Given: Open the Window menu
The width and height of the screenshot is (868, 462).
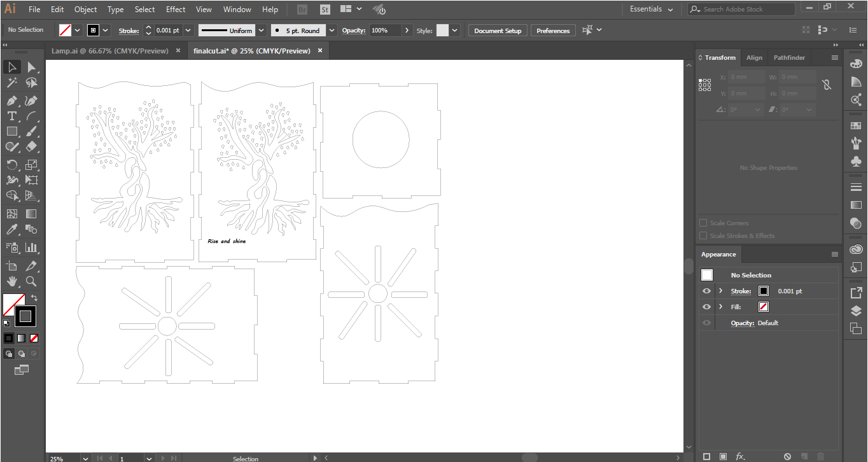Looking at the screenshot, I should pos(237,10).
